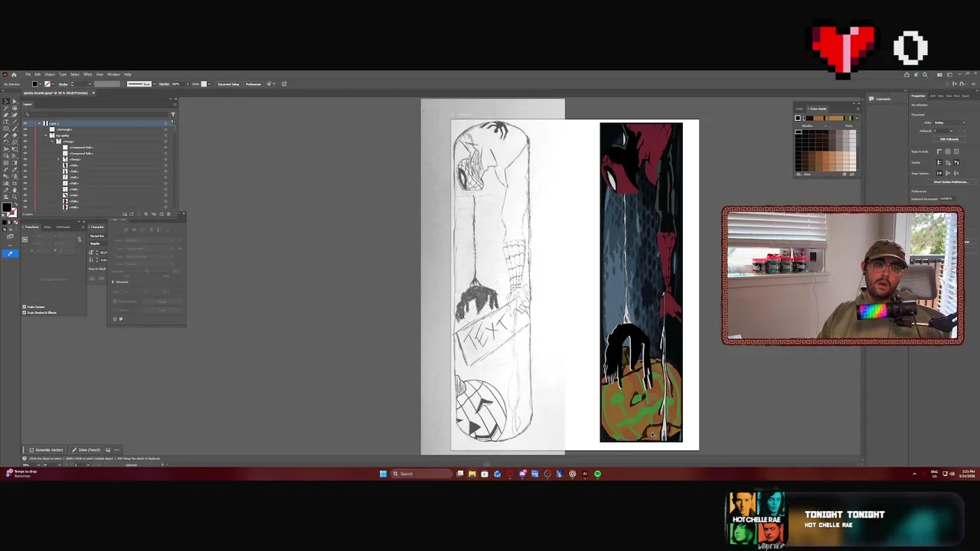
Task: Collapse the Layer 2 tree arrow
Action: click(39, 123)
